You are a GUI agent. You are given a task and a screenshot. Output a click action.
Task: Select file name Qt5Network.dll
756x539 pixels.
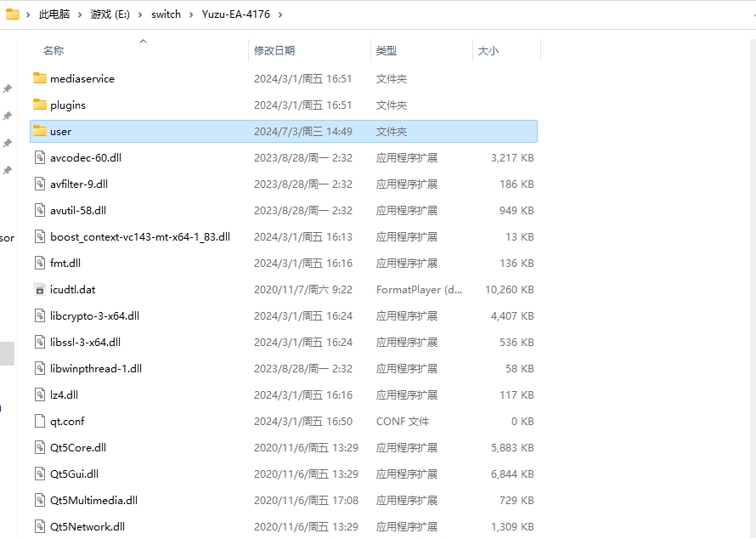[x=87, y=526]
